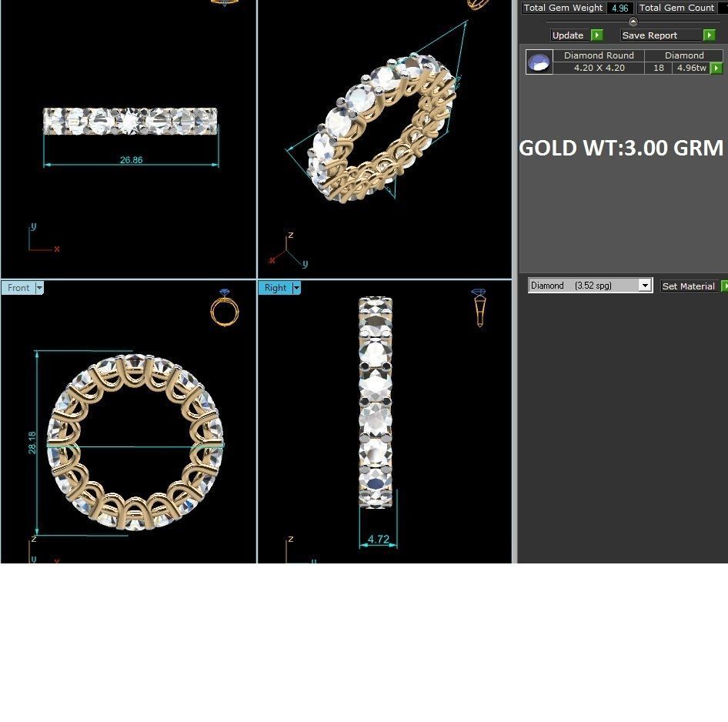Click the 4.72 width dimension label

pos(379,539)
